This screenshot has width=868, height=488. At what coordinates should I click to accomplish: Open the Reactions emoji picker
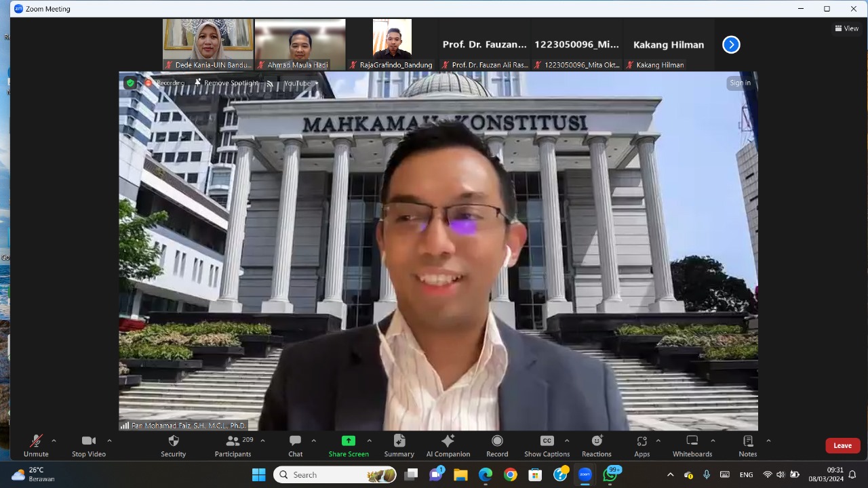[596, 445]
